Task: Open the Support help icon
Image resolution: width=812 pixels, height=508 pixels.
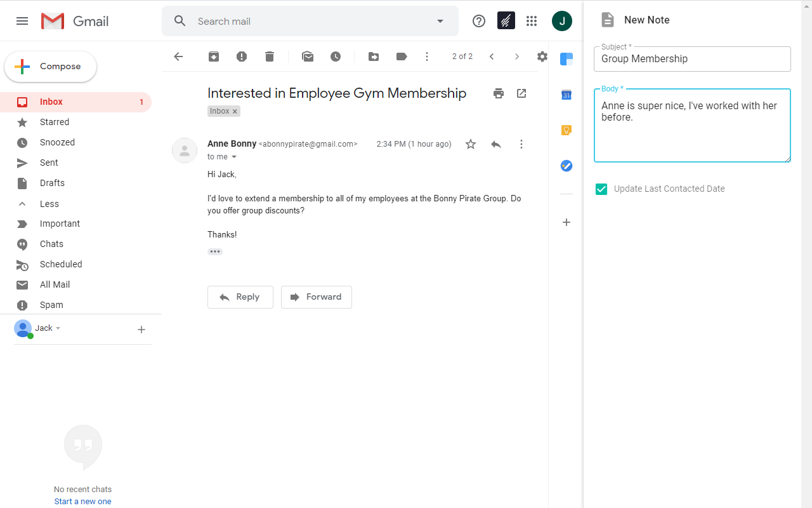Action: pos(479,21)
